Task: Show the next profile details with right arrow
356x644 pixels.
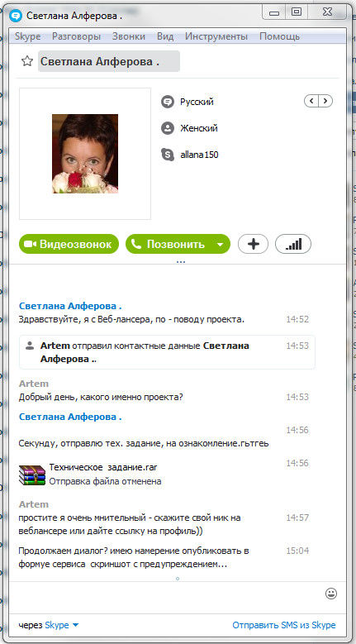Action: click(x=325, y=101)
